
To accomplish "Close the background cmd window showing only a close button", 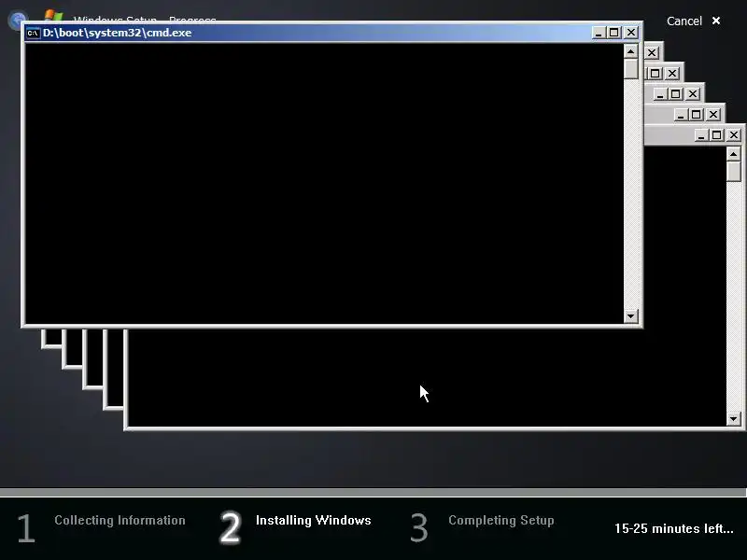I will pyautogui.click(x=652, y=53).
